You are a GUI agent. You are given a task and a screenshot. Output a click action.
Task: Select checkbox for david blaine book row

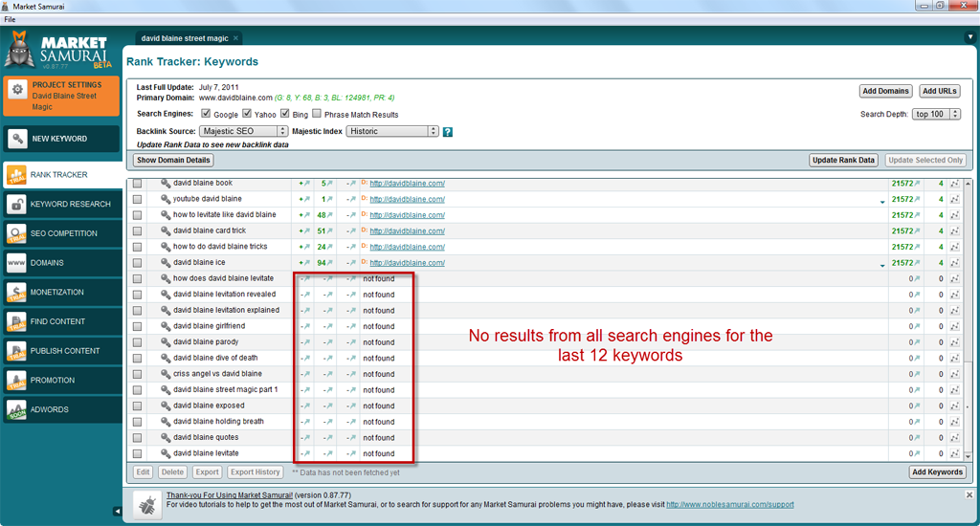click(138, 184)
